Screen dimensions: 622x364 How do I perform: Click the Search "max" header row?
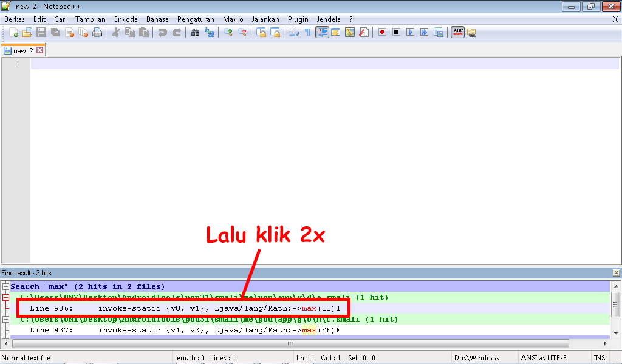tap(310, 286)
